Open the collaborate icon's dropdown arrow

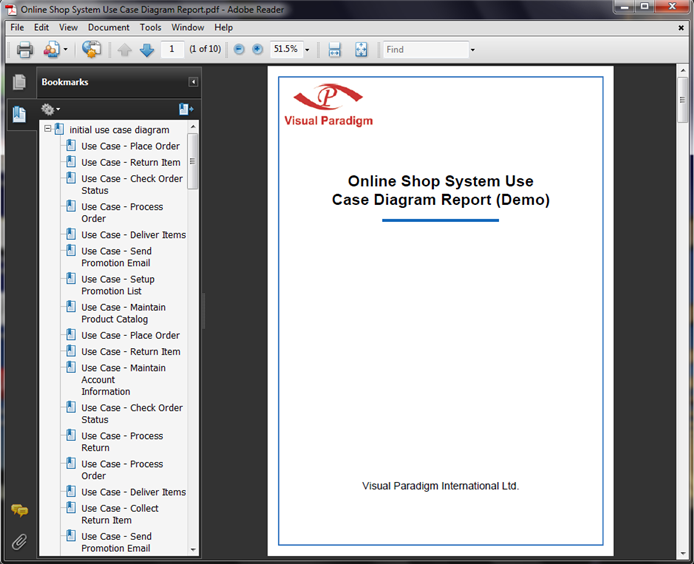[x=66, y=50]
